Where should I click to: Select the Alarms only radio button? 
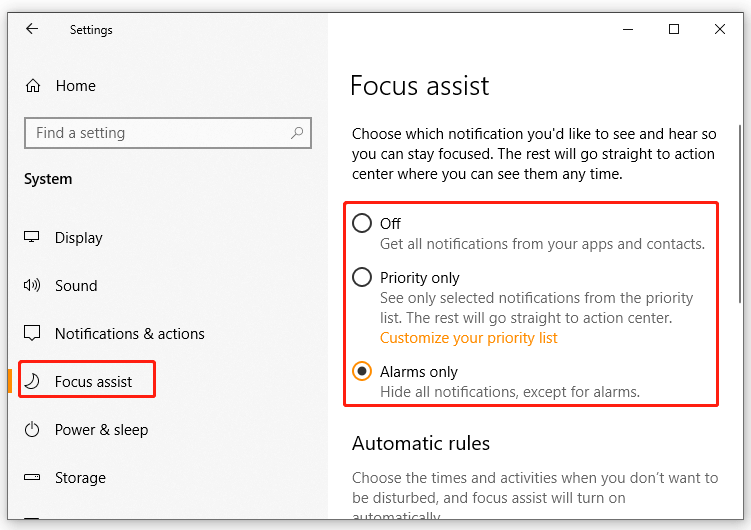tap(362, 372)
